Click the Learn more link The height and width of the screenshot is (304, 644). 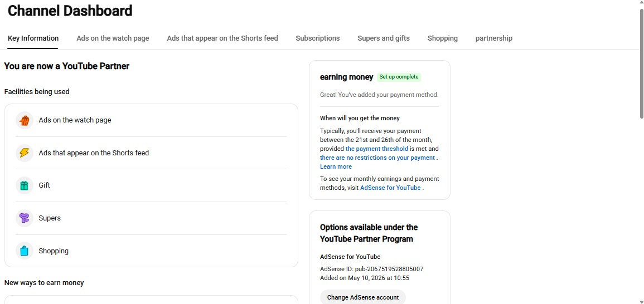pyautogui.click(x=336, y=166)
